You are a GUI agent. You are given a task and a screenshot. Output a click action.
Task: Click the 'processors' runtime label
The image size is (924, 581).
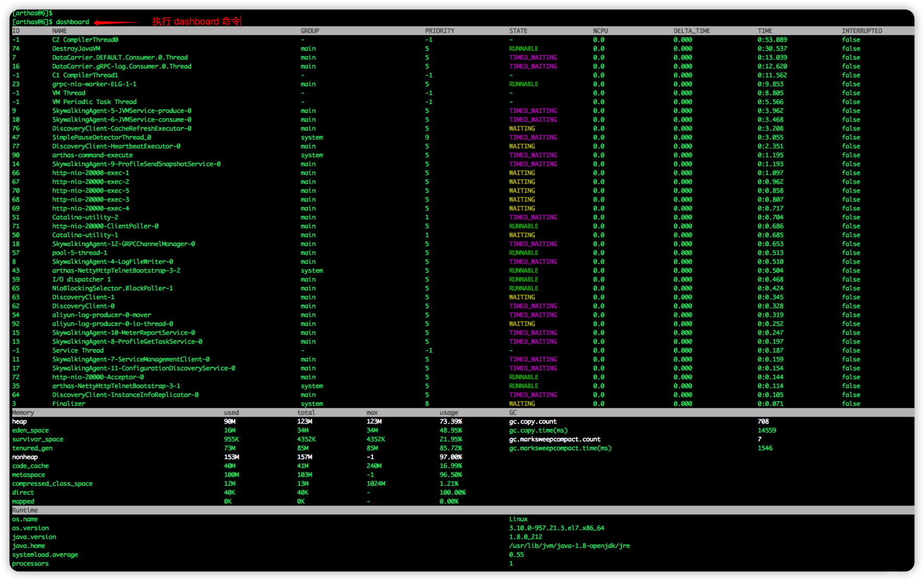tap(30, 564)
